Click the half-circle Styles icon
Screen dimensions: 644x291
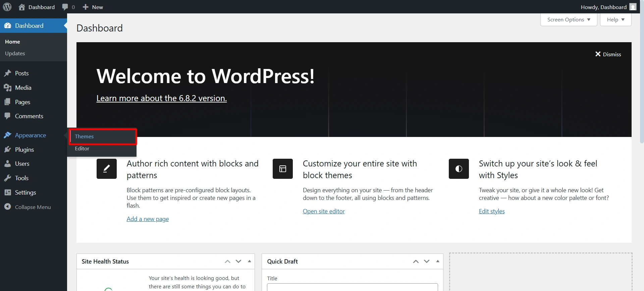coord(459,169)
